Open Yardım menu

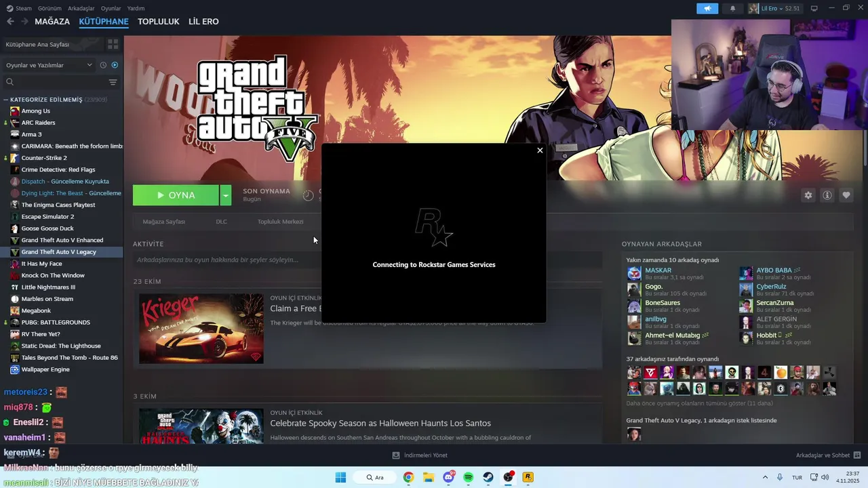point(136,8)
